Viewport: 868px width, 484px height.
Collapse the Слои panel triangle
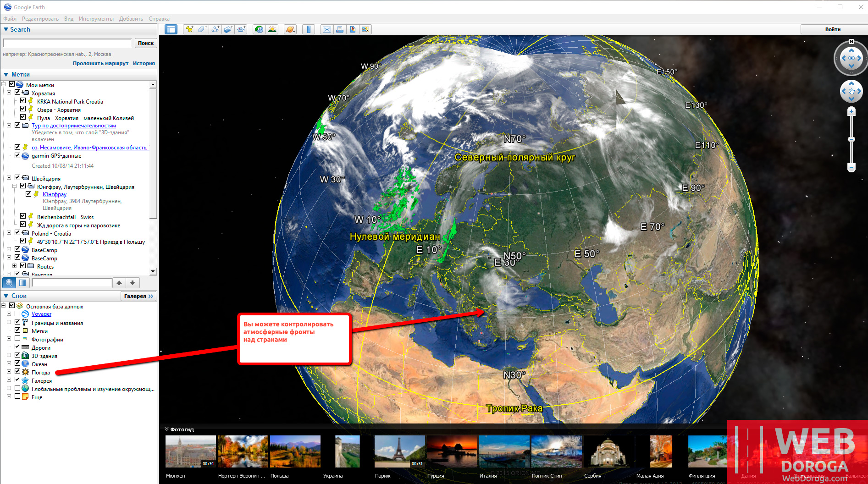(6, 296)
